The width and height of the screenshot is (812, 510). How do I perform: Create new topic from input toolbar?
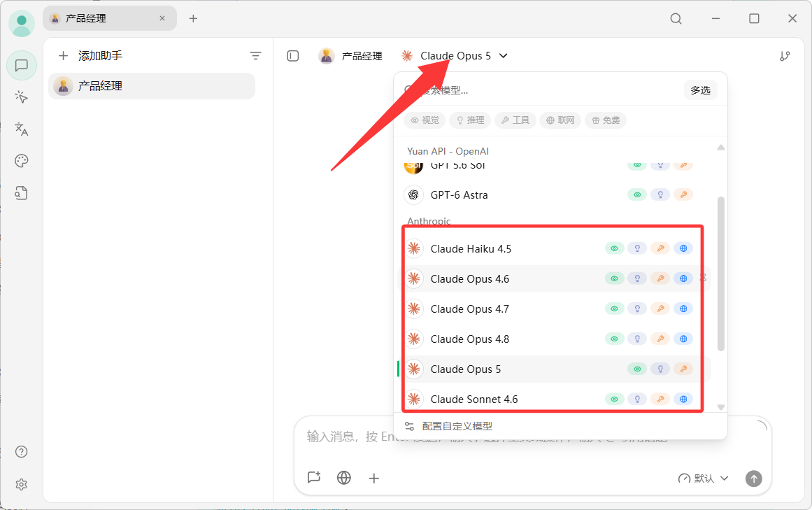pos(314,477)
